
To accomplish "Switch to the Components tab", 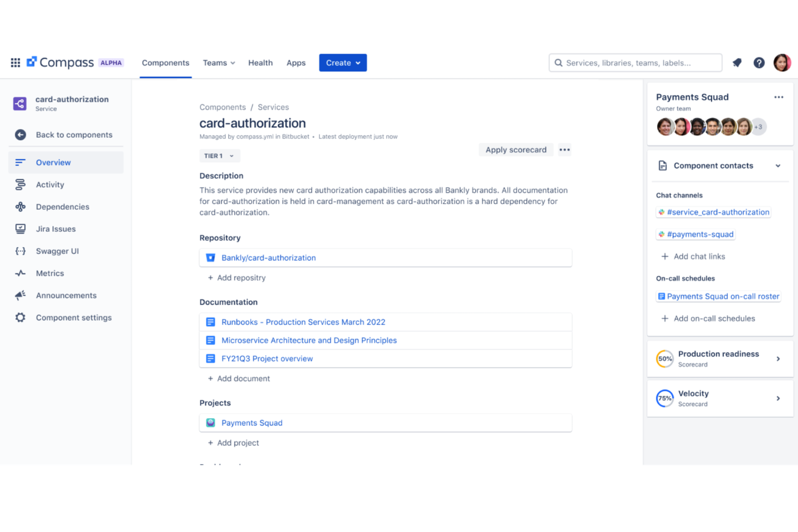I will coord(166,63).
